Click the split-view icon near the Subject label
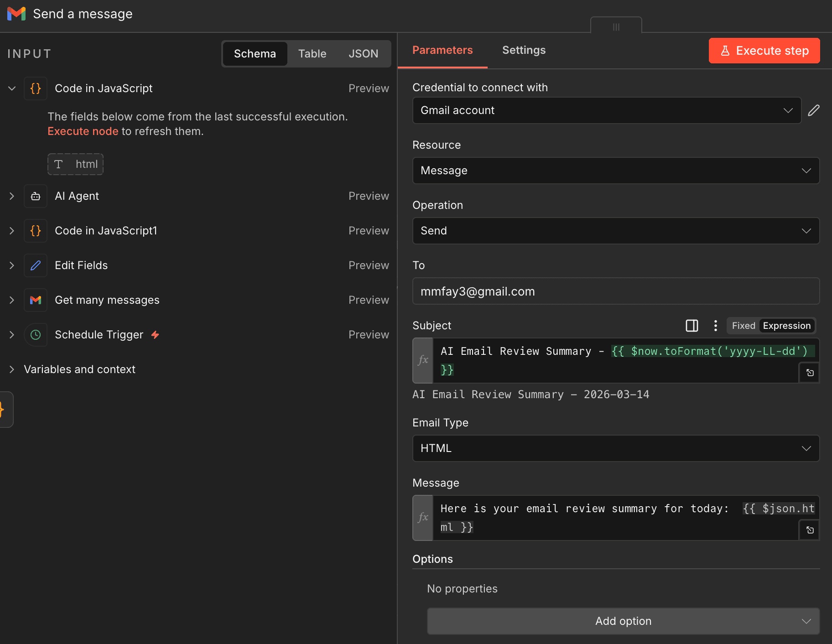832x644 pixels. pos(692,325)
